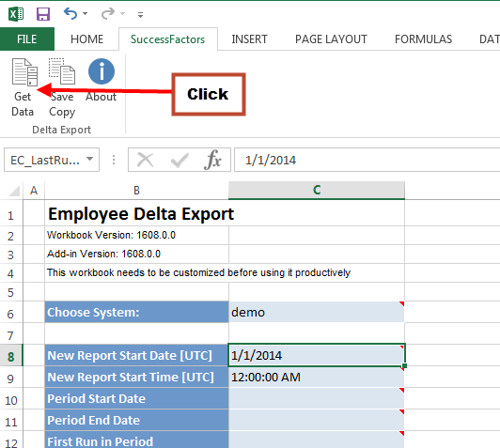The width and height of the screenshot is (500, 448).
Task: Click the 'Workbook Version: 1608.0.0' cell
Action: [x=137, y=235]
